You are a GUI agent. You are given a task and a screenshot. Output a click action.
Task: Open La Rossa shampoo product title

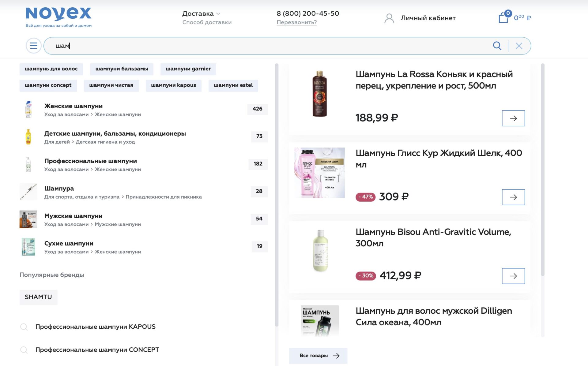click(434, 80)
